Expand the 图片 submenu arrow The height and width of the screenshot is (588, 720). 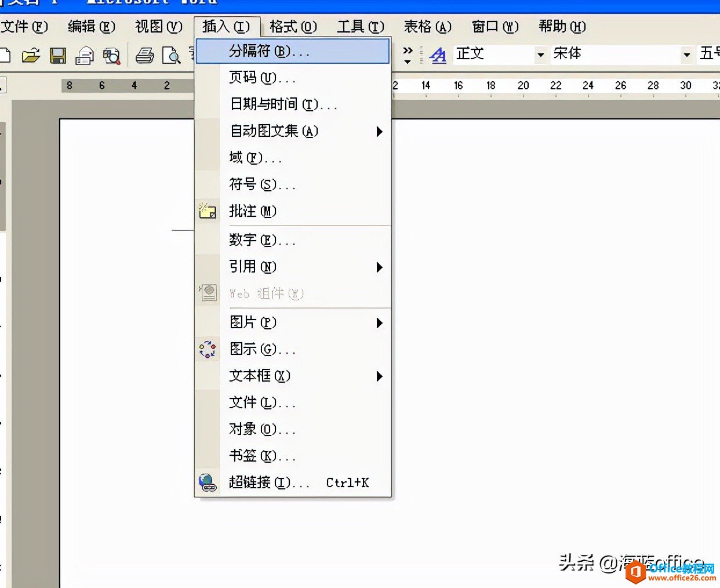click(x=380, y=323)
